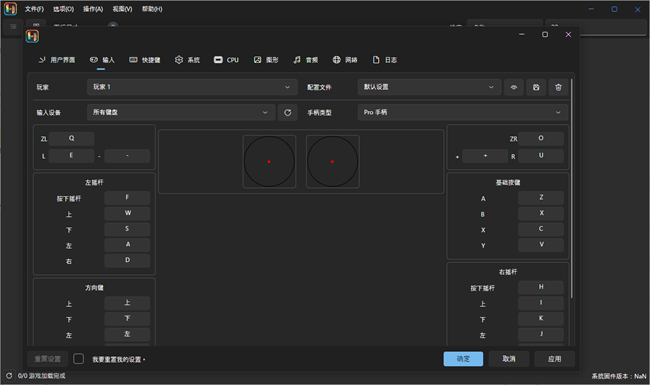Rebind D-pad up in the 方向键 group
This screenshot has height=385, width=650.
(127, 303)
